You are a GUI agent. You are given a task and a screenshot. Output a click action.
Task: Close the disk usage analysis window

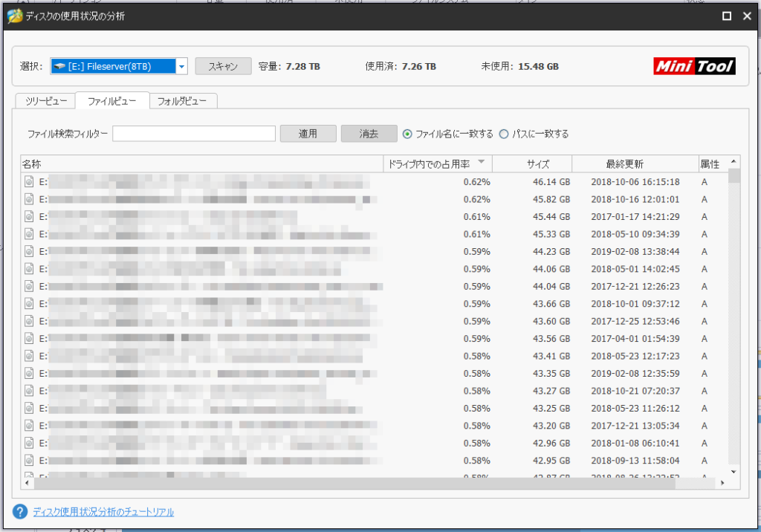coord(747,16)
